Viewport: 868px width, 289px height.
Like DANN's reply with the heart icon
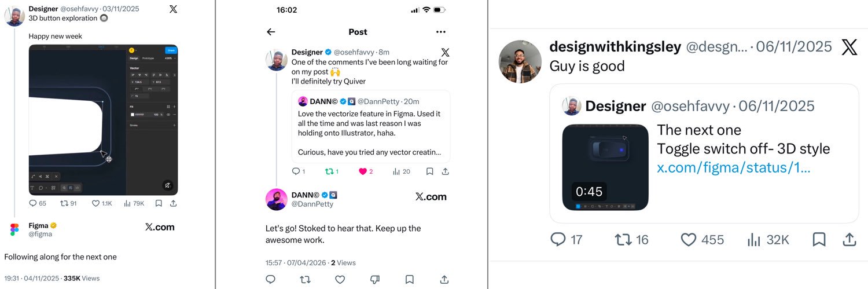(340, 279)
